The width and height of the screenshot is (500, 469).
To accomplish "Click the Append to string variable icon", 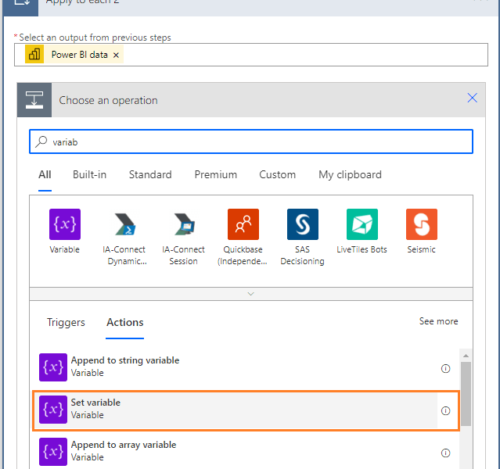I will [x=53, y=367].
